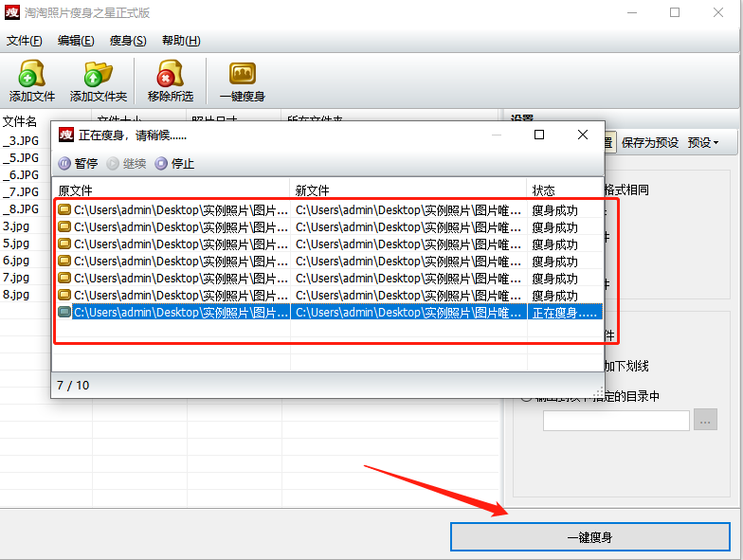743x560 pixels.
Task: Minimize the main application window
Action: (631, 12)
